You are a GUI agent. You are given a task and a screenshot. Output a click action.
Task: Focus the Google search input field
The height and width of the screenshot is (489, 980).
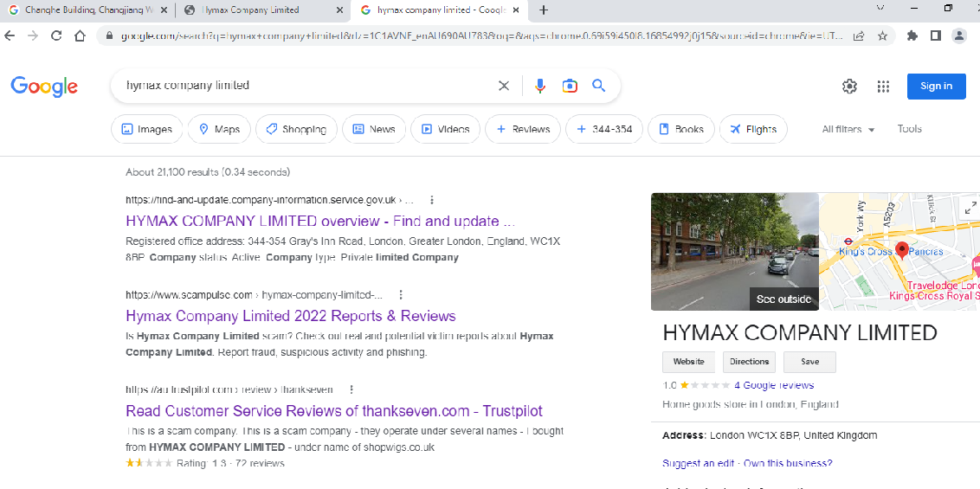pos(306,86)
